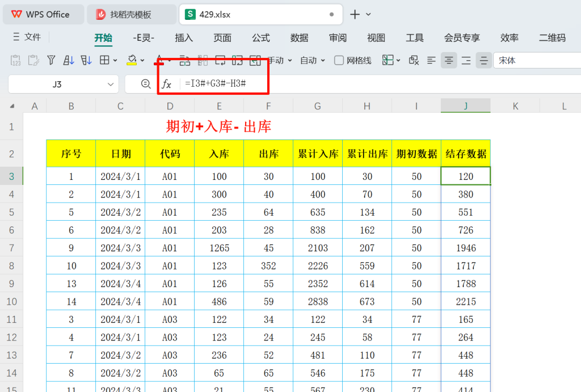Viewport: 581px width, 392px height.
Task: Click the select-all corner triangle
Action: pos(12,106)
